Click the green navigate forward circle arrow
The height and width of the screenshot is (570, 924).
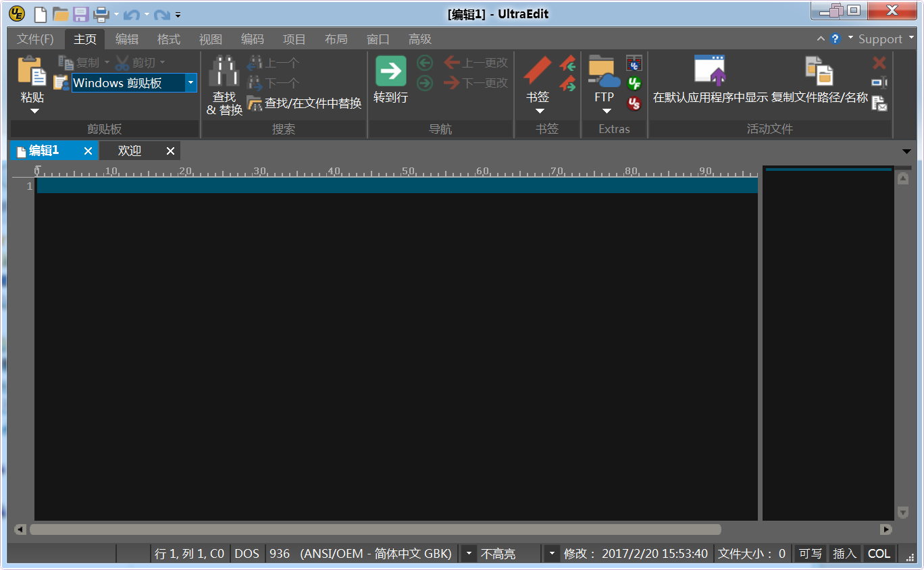pos(425,83)
